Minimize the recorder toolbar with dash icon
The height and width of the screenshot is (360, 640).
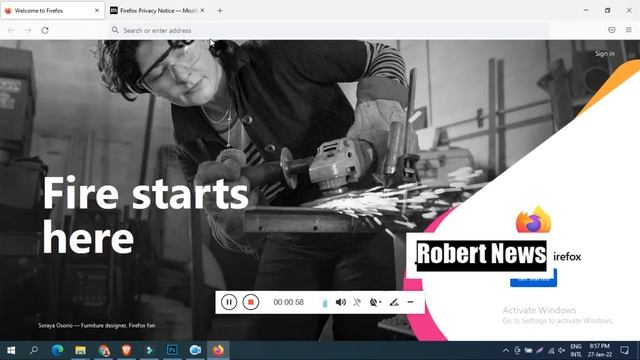coord(410,302)
